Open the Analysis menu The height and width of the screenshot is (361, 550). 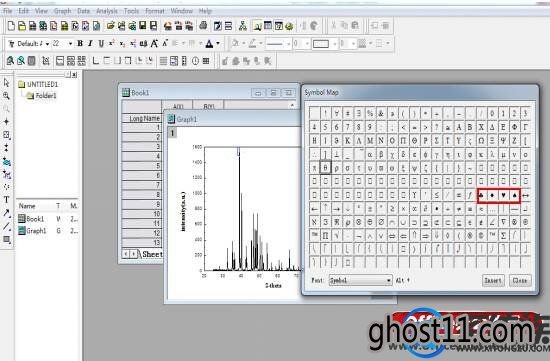(x=107, y=11)
